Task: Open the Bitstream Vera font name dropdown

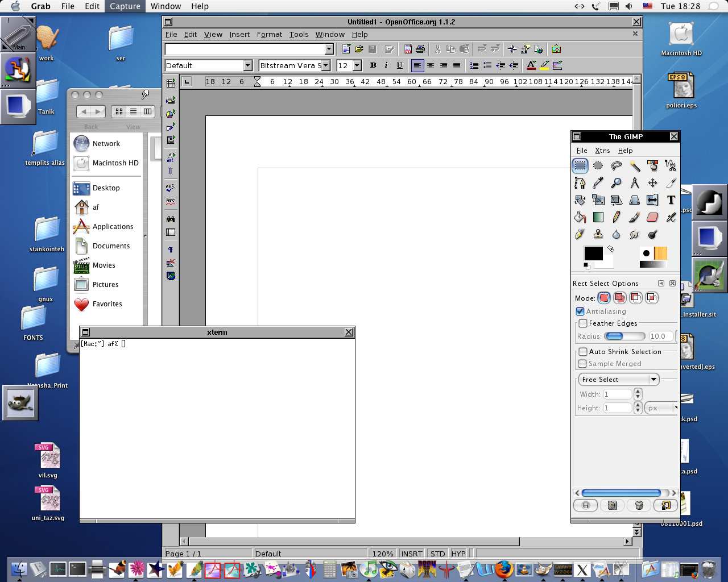Action: (x=326, y=65)
